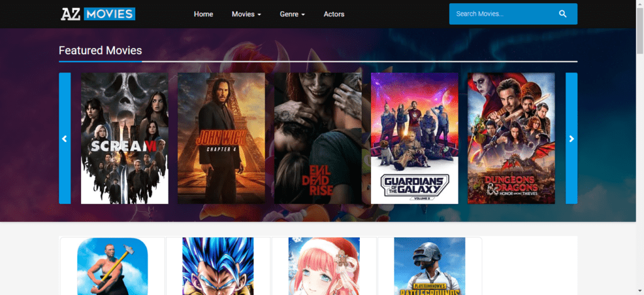The image size is (644, 295).
Task: Open the John Wick Chapter 4 poster
Action: click(x=221, y=138)
